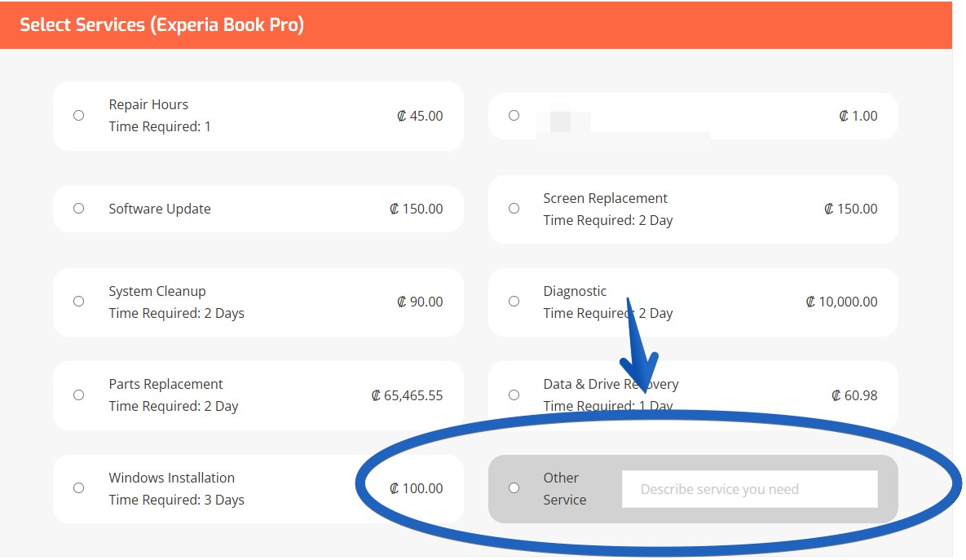966x560 pixels.
Task: Click the Diagnostic label
Action: click(x=575, y=291)
